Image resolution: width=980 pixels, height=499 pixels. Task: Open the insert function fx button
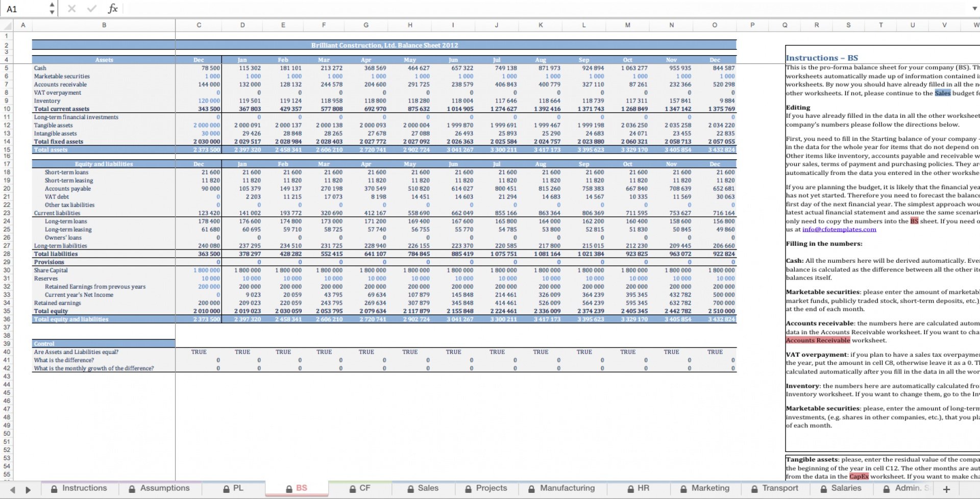pyautogui.click(x=113, y=9)
